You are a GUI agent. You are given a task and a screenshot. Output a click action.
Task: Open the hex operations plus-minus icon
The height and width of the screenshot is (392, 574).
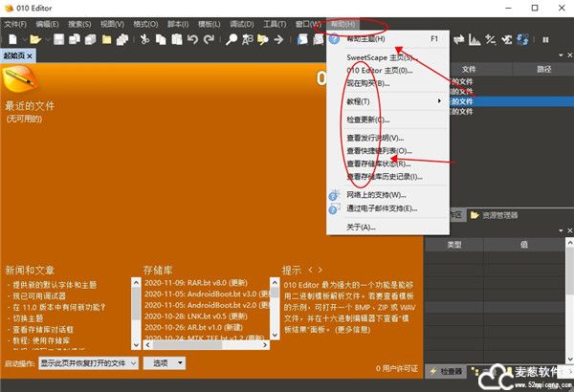490,39
